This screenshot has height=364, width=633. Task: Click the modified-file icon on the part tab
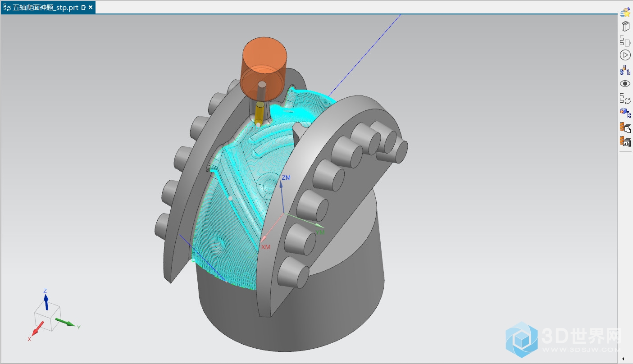[x=83, y=8]
